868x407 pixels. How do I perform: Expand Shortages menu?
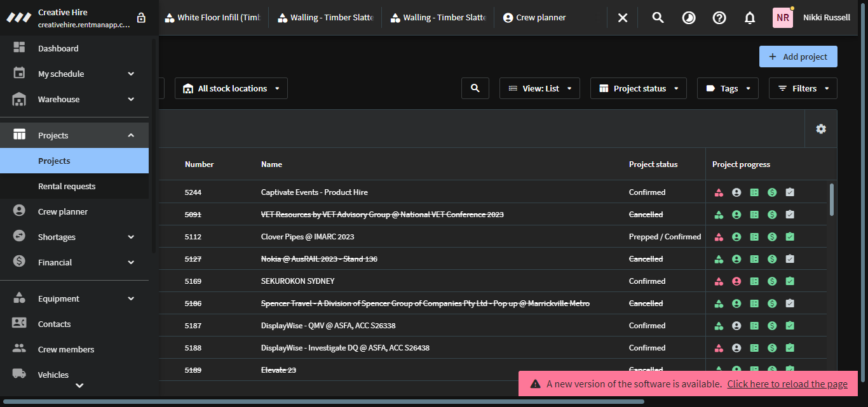tap(74, 237)
